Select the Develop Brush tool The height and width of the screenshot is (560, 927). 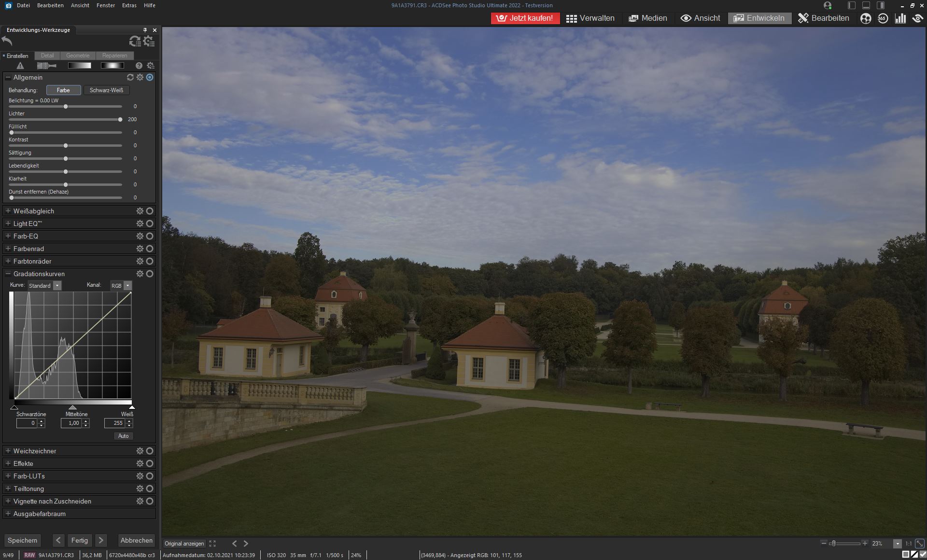coord(46,66)
